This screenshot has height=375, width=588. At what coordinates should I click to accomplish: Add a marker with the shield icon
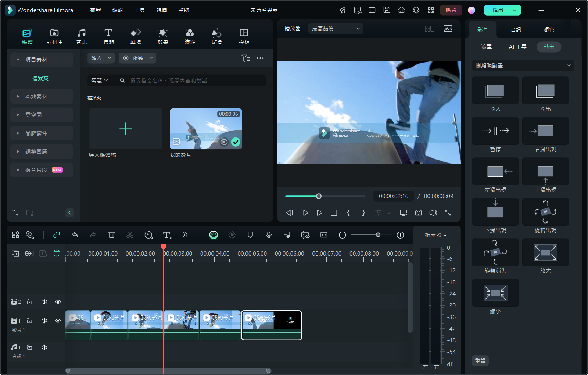tap(250, 235)
